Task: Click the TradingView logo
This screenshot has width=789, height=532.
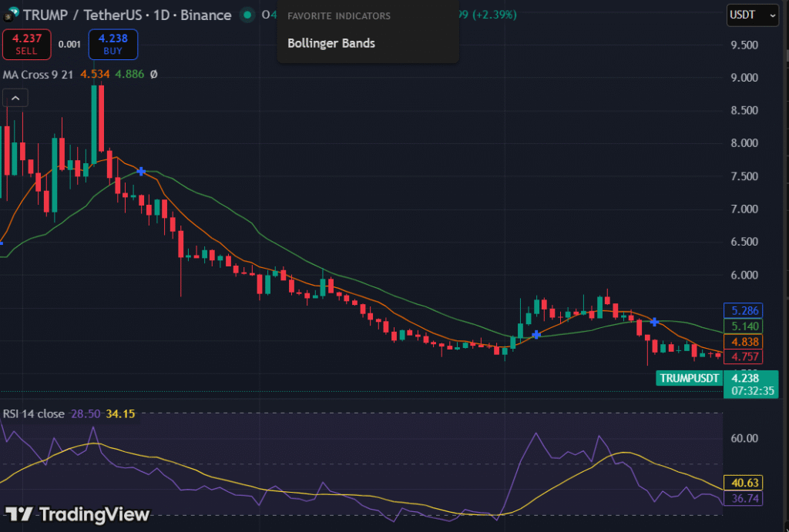Action: pos(77,514)
